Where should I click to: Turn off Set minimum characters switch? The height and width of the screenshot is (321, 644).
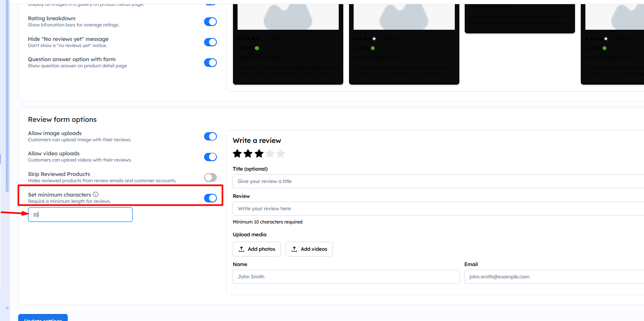click(210, 198)
